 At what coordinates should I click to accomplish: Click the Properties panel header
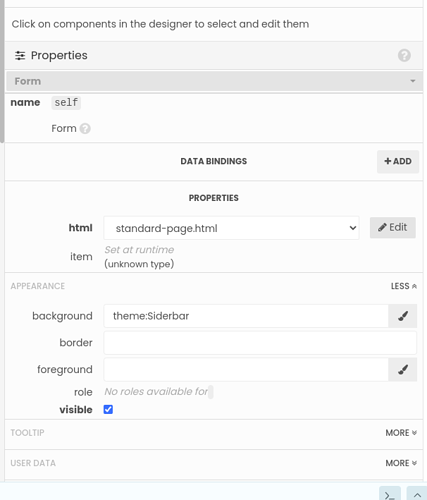pyautogui.click(x=214, y=55)
